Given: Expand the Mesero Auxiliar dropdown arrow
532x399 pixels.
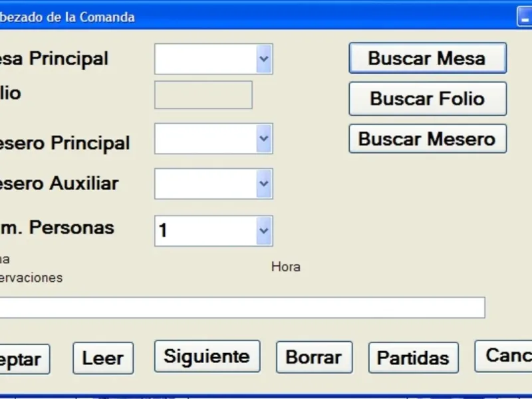Looking at the screenshot, I should [264, 184].
